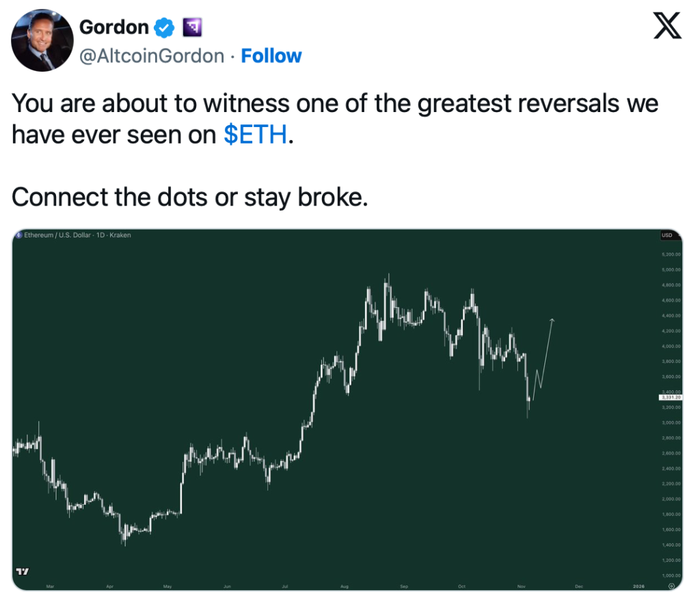Open Gordon's profile avatar photo
This screenshot has width=700, height=602.
coord(42,41)
